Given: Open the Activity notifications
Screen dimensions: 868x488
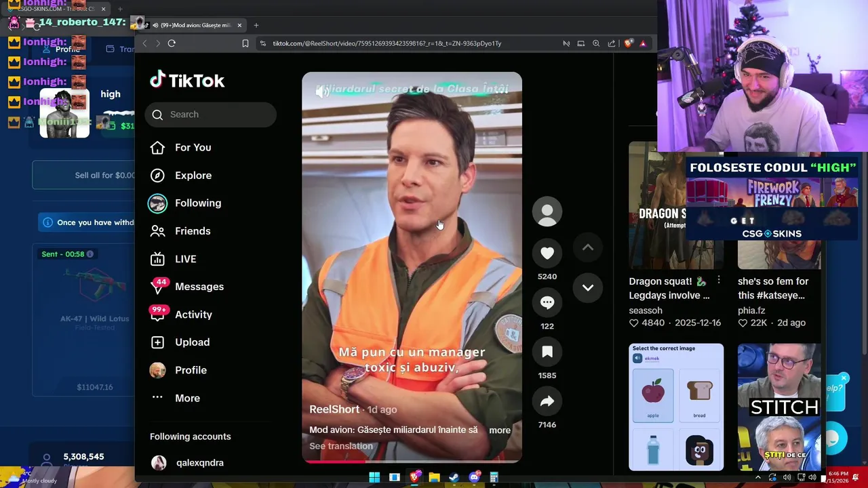Looking at the screenshot, I should [x=180, y=314].
